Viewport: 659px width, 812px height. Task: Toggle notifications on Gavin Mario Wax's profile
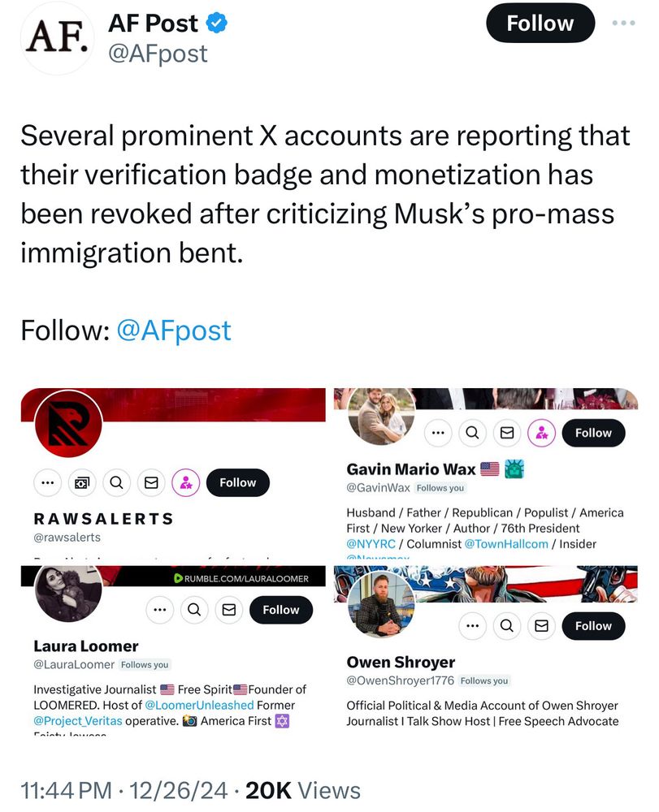[x=543, y=433]
